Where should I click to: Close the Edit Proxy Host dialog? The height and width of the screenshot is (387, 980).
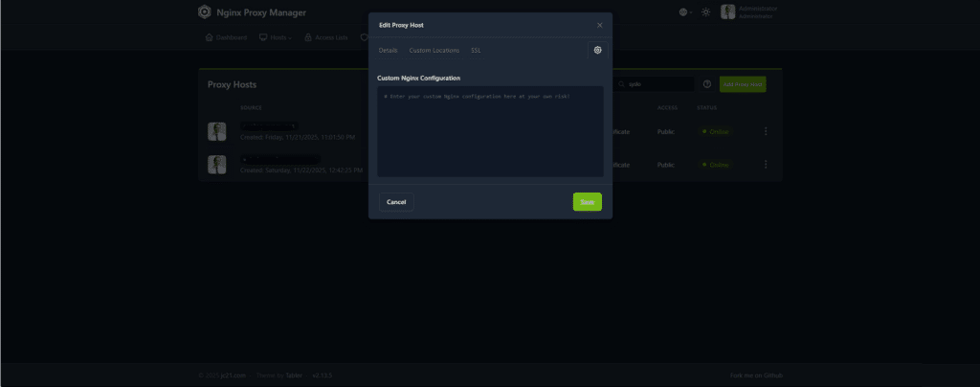pos(600,25)
